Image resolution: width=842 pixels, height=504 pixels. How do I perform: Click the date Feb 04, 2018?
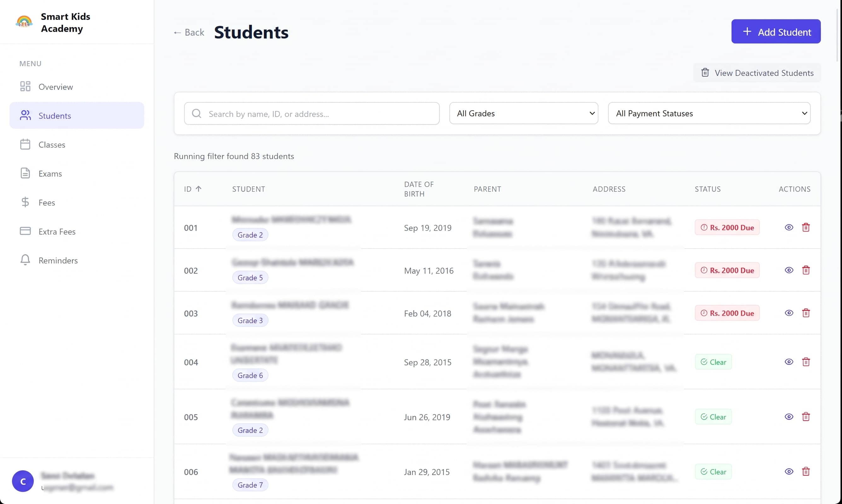(x=427, y=313)
